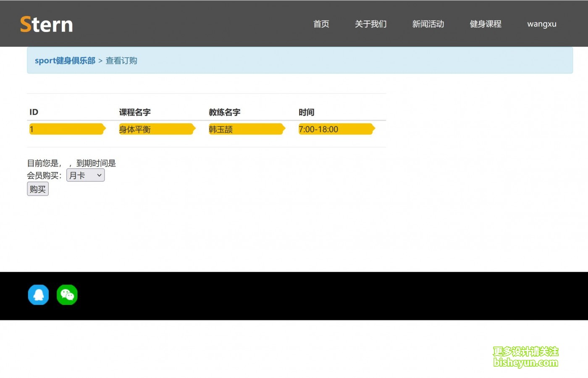Click the ID cell with value 1
The width and height of the screenshot is (588, 378).
(x=31, y=130)
